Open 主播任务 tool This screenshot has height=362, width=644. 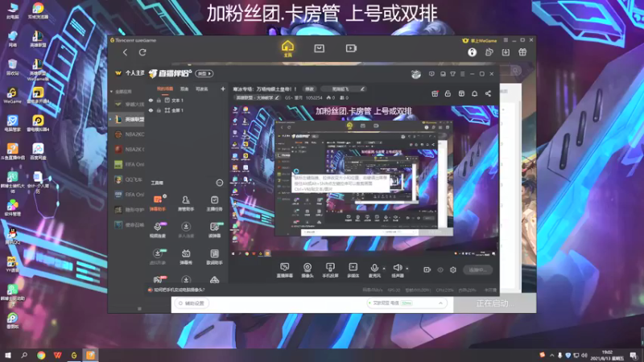tap(214, 204)
